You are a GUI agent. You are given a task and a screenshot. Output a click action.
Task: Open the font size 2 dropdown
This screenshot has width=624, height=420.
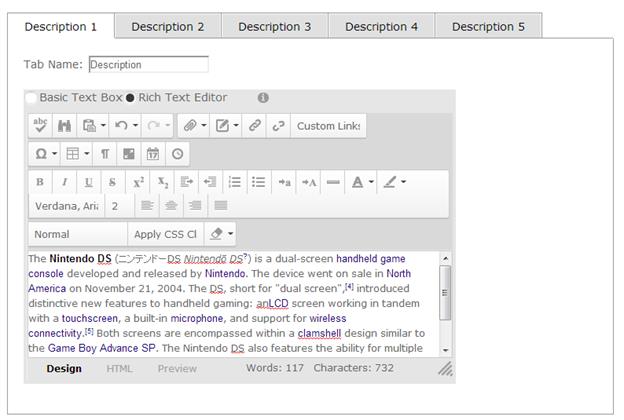click(119, 206)
